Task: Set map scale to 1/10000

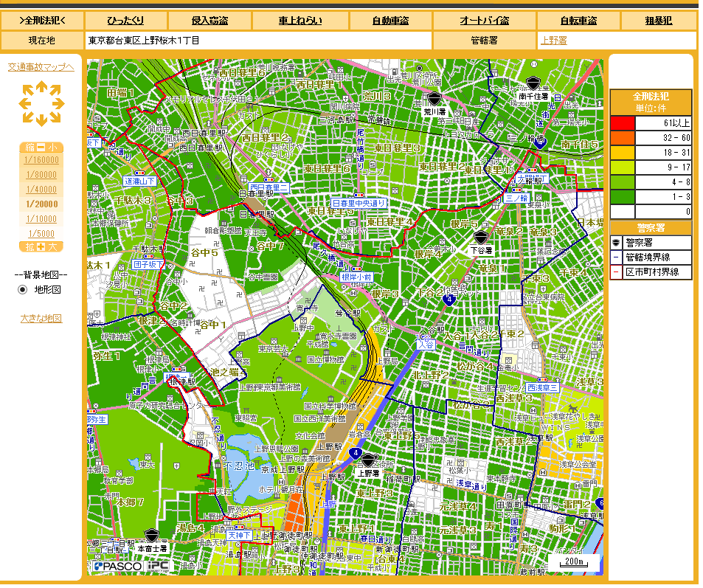Action: click(x=41, y=219)
